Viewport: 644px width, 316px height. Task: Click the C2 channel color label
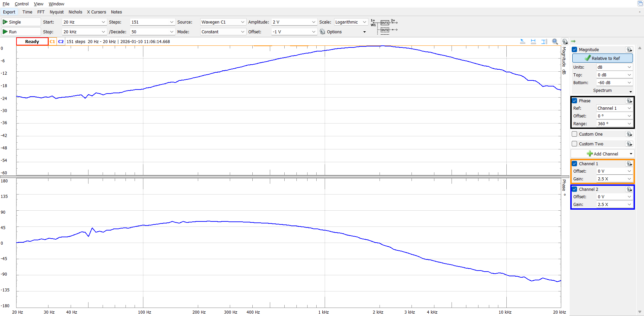pyautogui.click(x=61, y=41)
